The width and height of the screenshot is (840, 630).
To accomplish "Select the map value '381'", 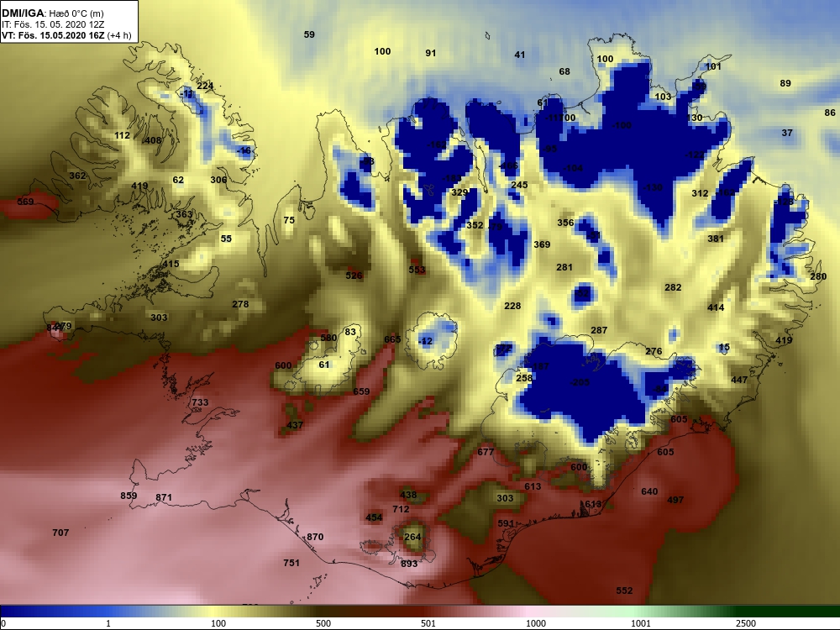I will [x=716, y=239].
